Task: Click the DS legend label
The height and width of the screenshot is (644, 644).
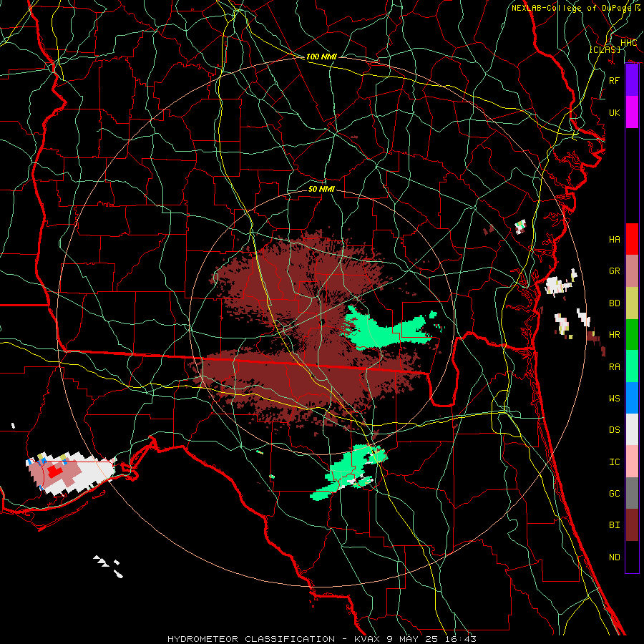Action: click(x=615, y=430)
